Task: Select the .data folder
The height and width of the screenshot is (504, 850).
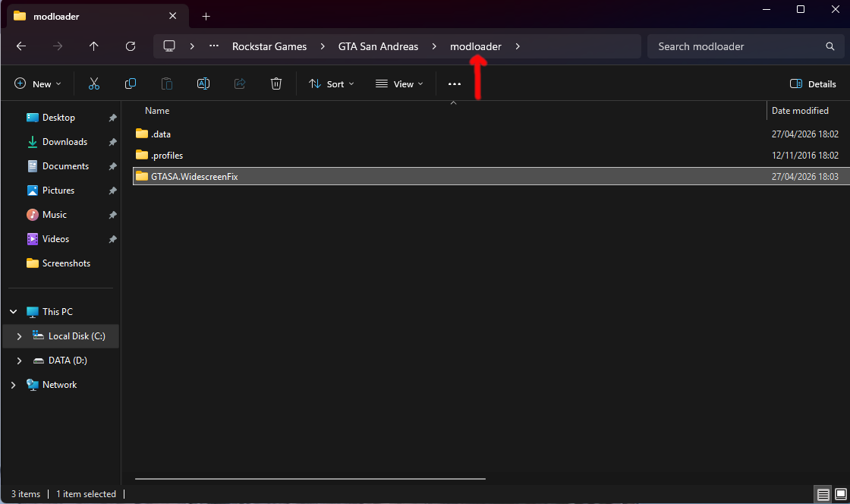Action: [x=491, y=134]
